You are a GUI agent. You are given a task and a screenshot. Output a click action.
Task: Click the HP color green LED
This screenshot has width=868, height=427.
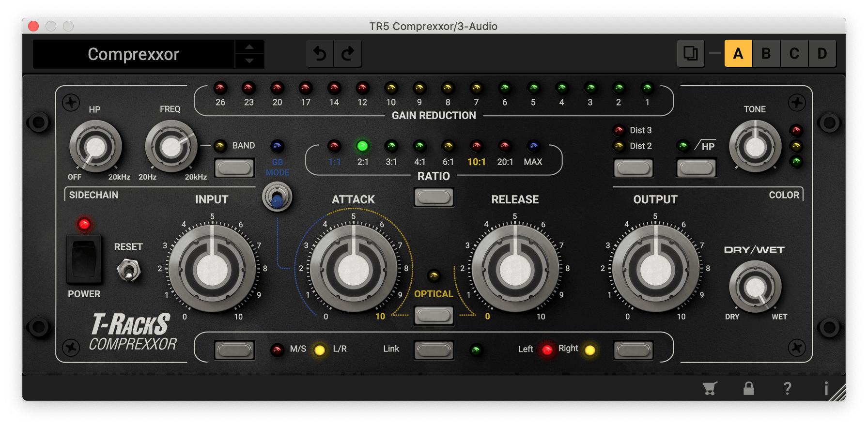[683, 146]
